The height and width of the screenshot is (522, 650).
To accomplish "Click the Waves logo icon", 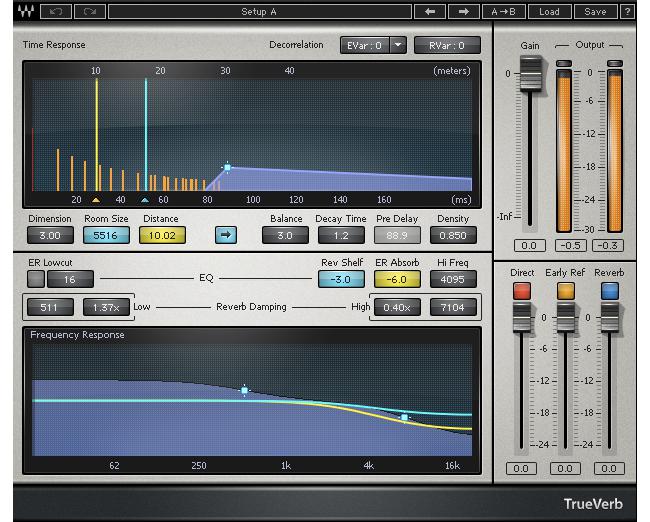I will 26,11.
